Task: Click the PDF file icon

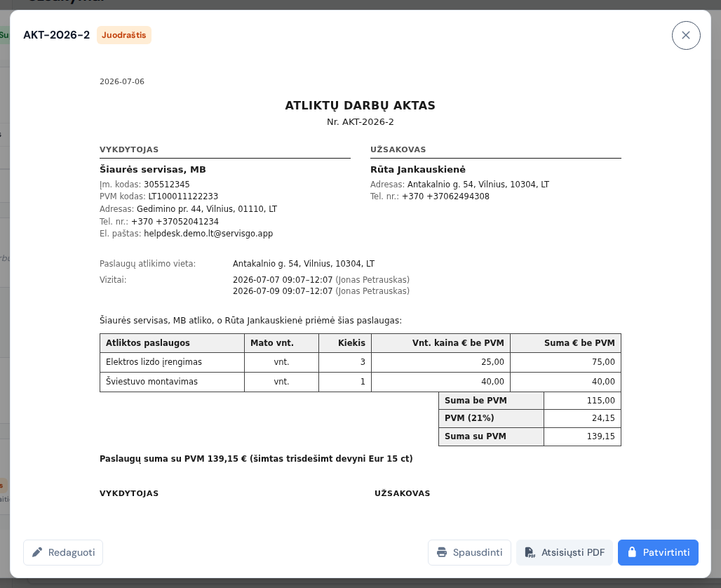Action: pyautogui.click(x=530, y=552)
